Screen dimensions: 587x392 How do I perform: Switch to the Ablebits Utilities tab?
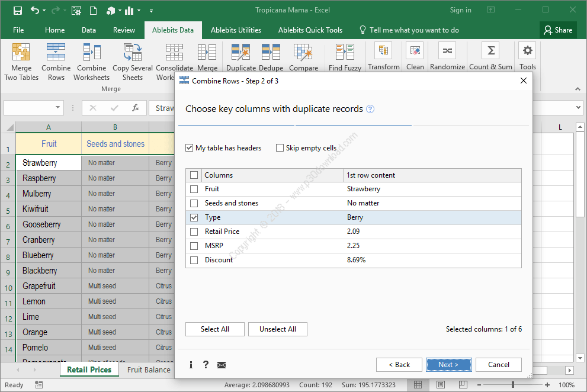(x=236, y=30)
